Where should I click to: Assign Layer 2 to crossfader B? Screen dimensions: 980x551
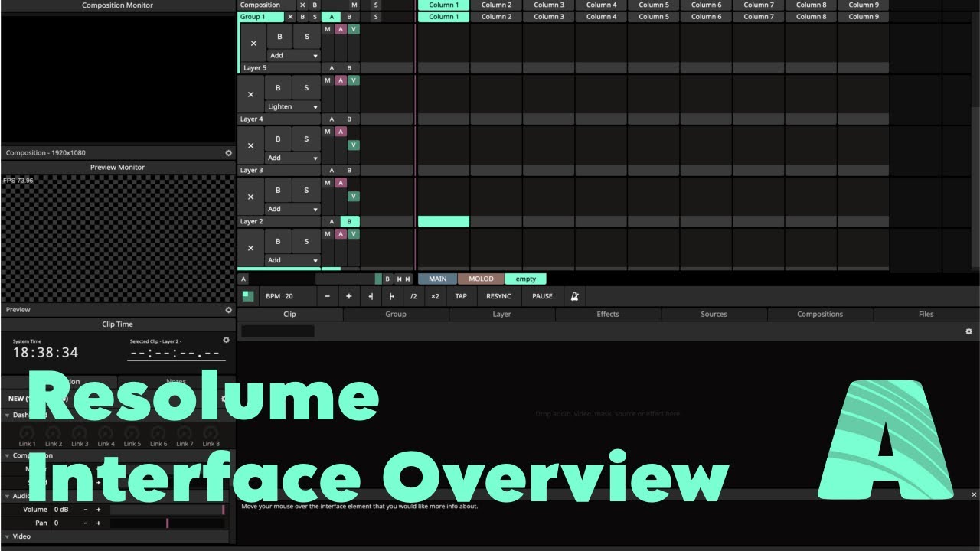click(349, 222)
